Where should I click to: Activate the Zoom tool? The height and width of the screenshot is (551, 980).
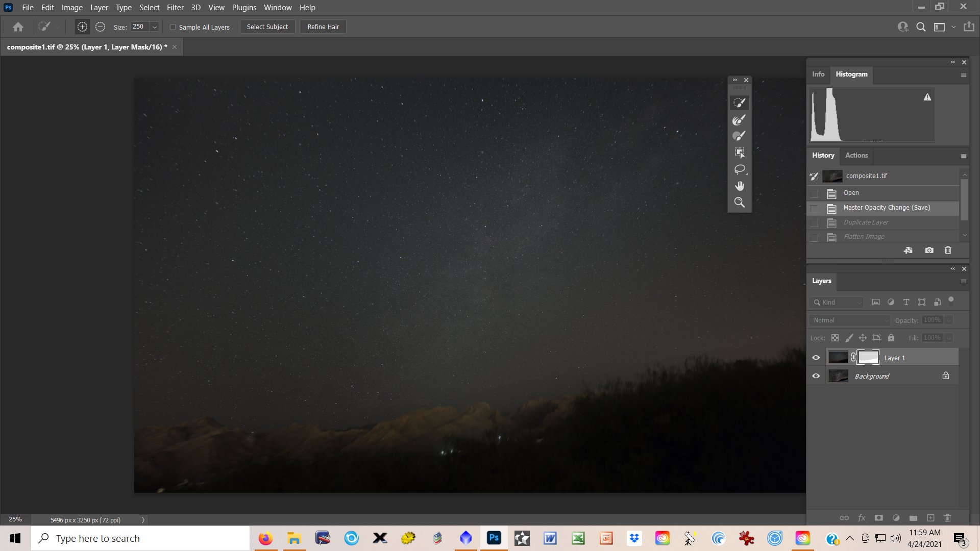(740, 202)
